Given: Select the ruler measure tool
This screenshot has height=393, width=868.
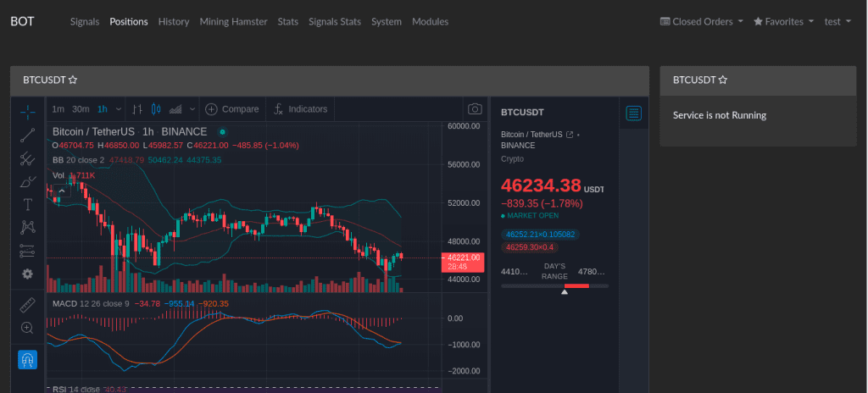Looking at the screenshot, I should pyautogui.click(x=28, y=304).
